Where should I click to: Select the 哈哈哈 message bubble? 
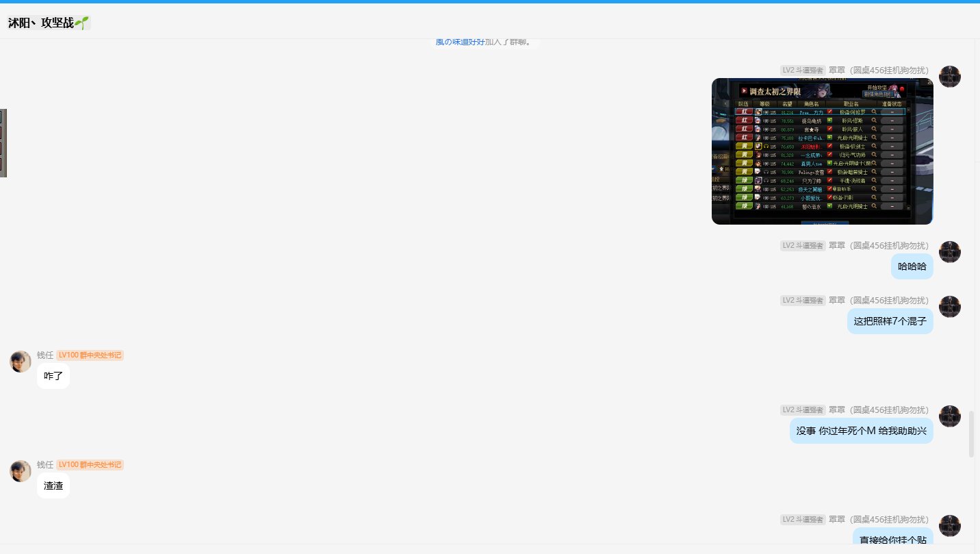point(912,266)
